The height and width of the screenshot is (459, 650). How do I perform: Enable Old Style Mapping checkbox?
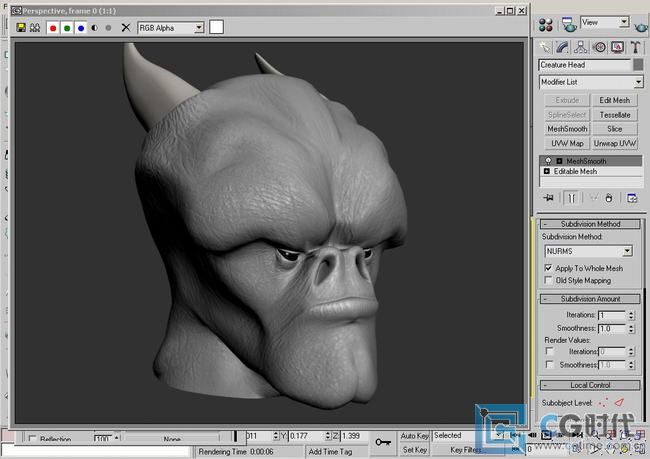pos(548,280)
